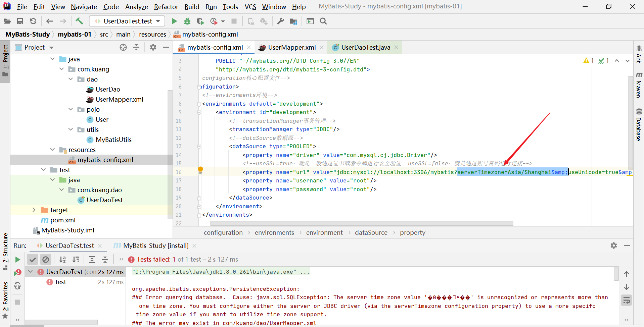
Task: Switch to MyBatis-Study [install] run tab
Action: pyautogui.click(x=155, y=246)
